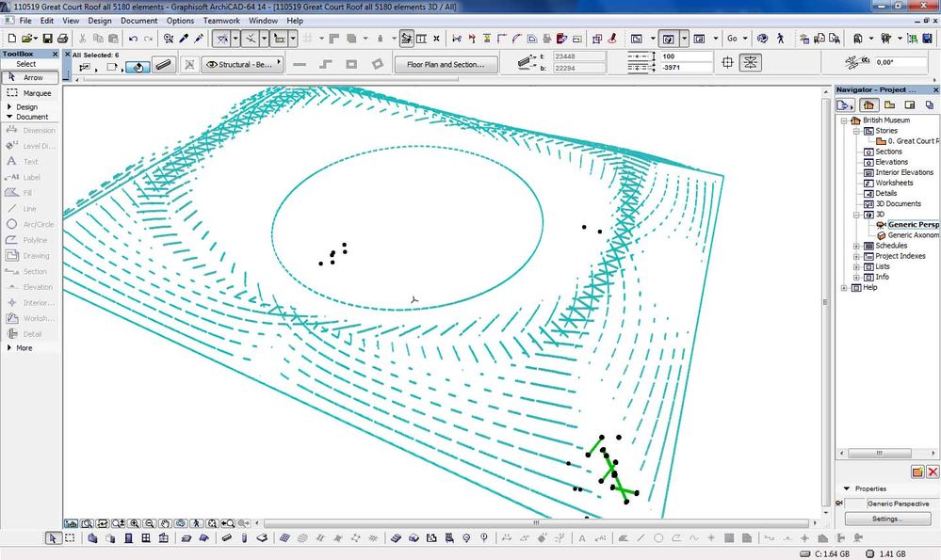The width and height of the screenshot is (941, 560).
Task: Inject parameters with the syringe icon
Action: click(199, 39)
